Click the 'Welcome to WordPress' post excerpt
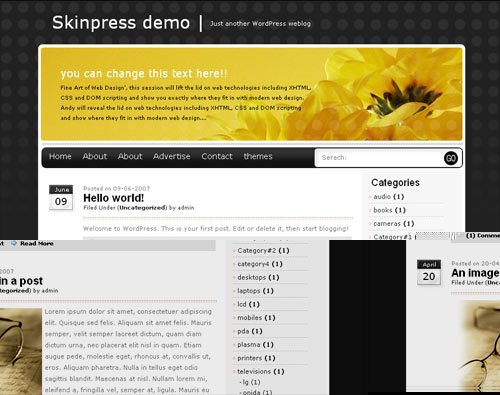Viewport: 500px width, 395px height. pos(216,229)
